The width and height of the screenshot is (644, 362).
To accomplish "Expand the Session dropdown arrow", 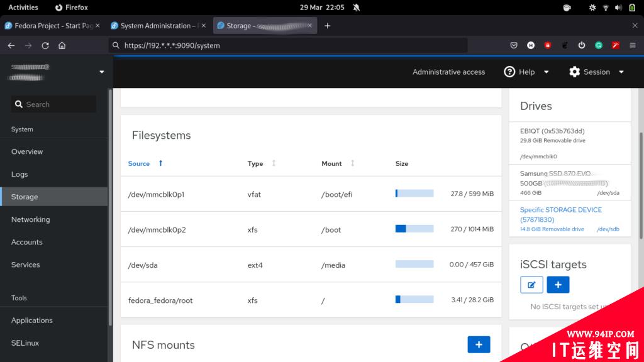I will pyautogui.click(x=621, y=72).
